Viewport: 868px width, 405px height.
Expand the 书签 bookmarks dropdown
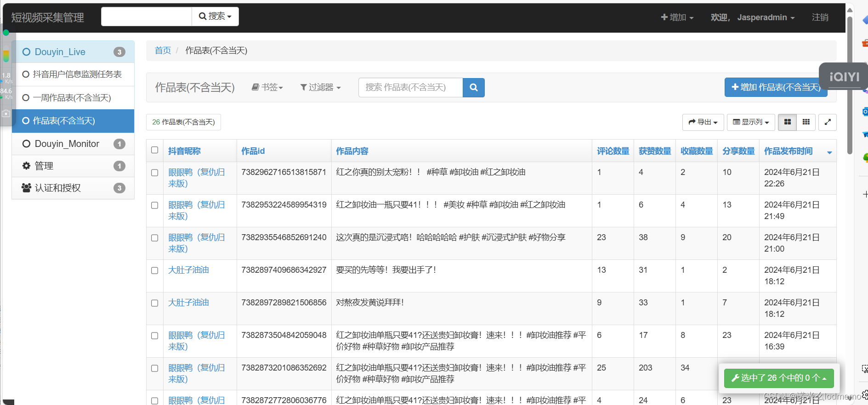tap(267, 87)
